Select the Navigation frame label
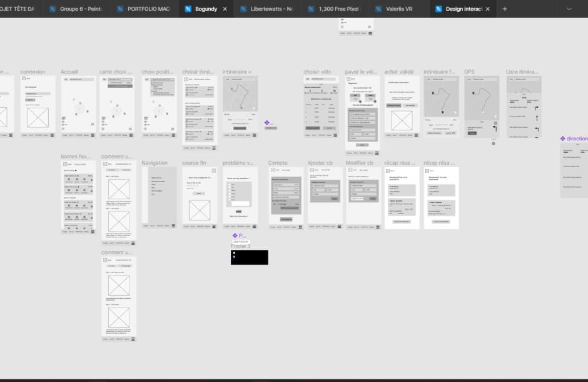Viewport: 588px width, 382px height. click(x=155, y=163)
